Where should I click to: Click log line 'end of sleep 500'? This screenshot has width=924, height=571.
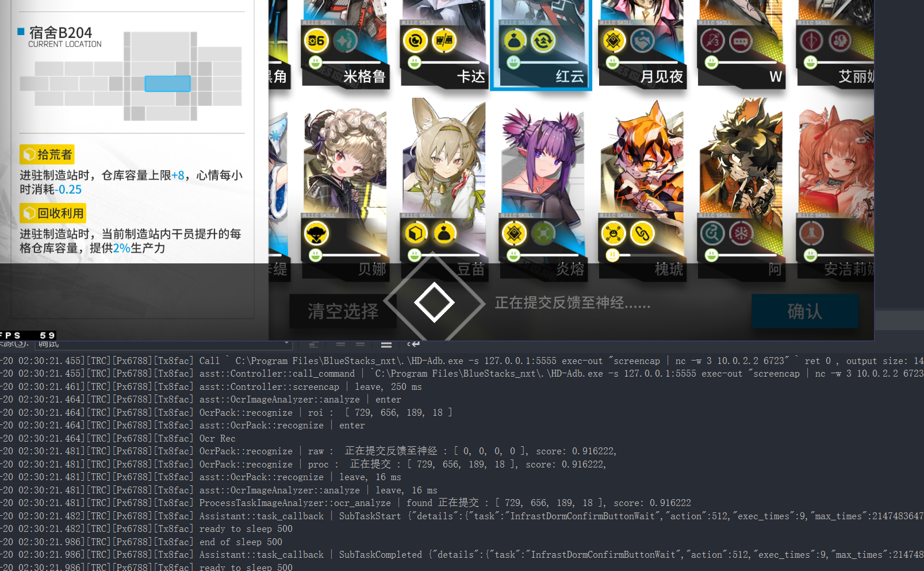[241, 542]
